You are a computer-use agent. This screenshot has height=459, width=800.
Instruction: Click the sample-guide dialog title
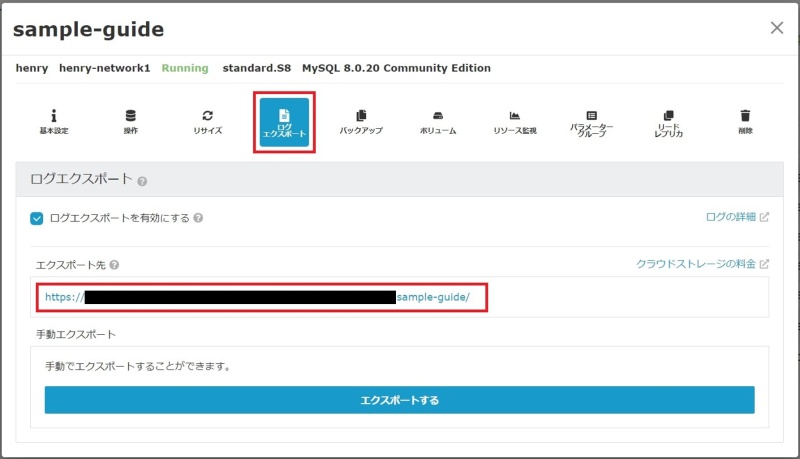click(88, 30)
